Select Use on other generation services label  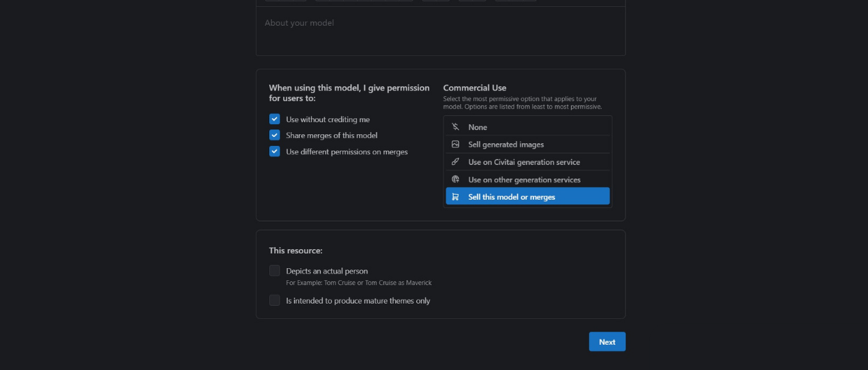[524, 179]
